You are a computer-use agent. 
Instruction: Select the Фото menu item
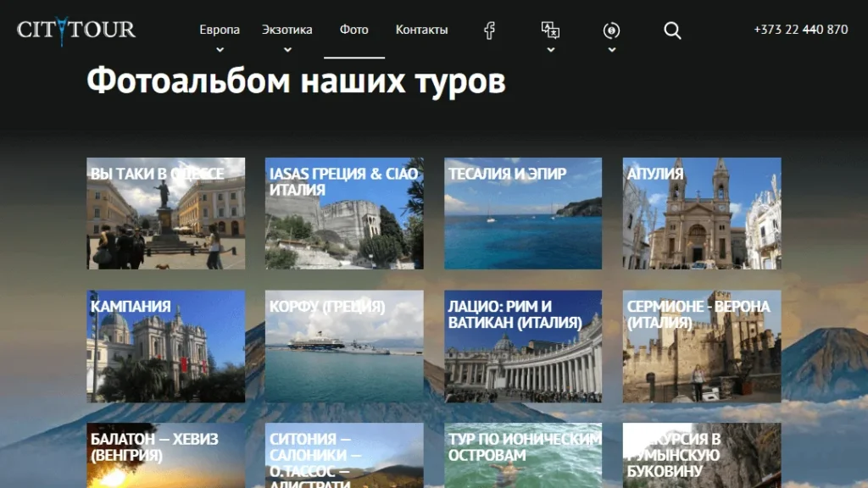coord(353,30)
